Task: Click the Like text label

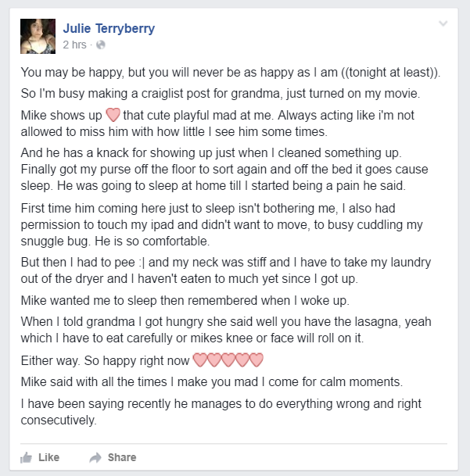Action: 49,457
